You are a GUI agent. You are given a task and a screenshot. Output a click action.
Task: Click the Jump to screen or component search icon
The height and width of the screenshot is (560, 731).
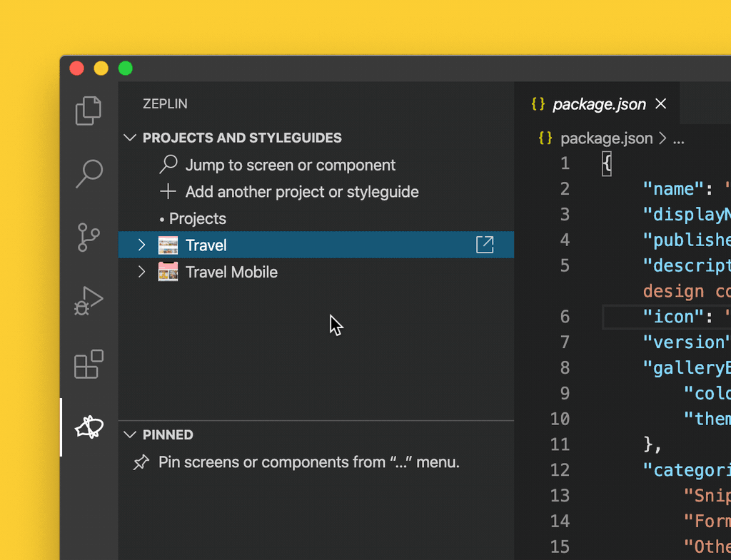tap(168, 165)
